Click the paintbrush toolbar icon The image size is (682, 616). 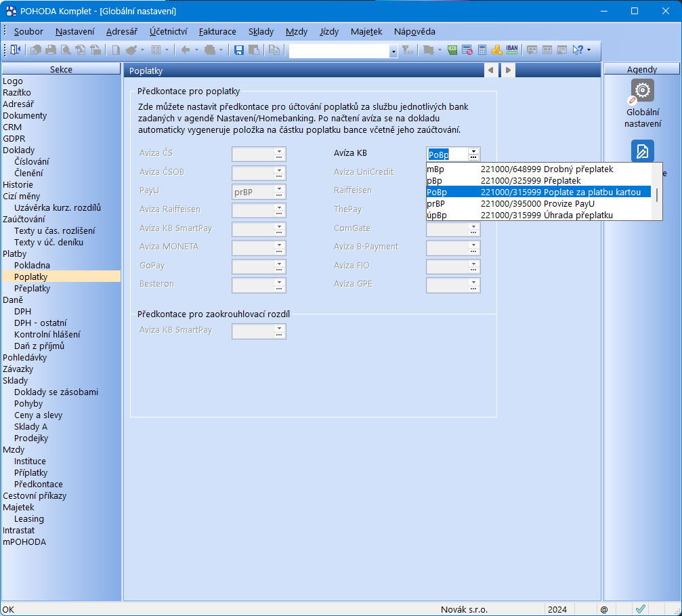(x=131, y=50)
